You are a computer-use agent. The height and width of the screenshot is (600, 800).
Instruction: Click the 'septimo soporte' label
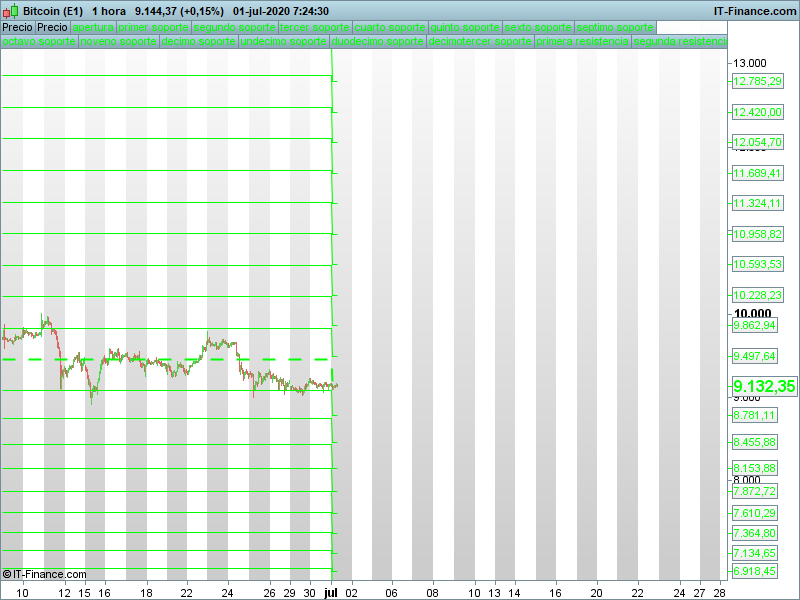coord(615,28)
